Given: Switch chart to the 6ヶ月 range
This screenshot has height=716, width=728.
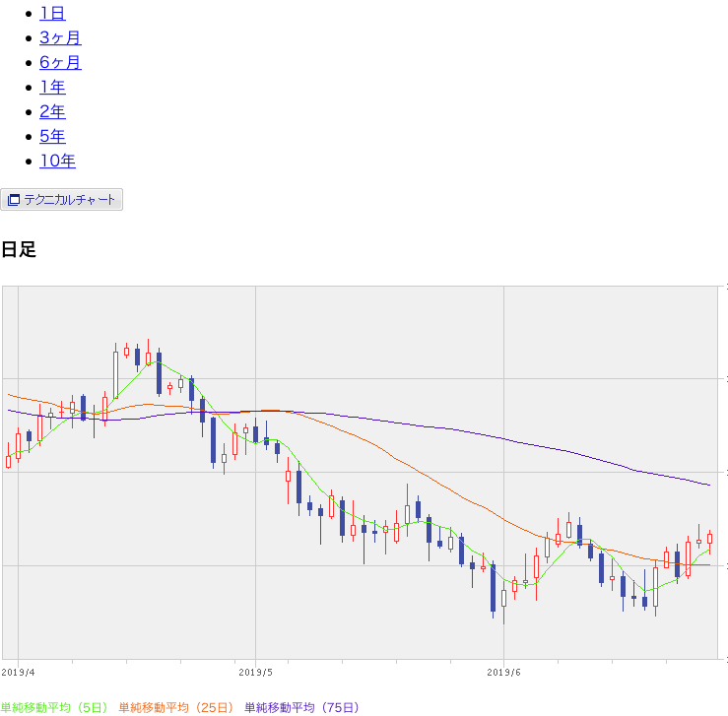Looking at the screenshot, I should [x=60, y=63].
